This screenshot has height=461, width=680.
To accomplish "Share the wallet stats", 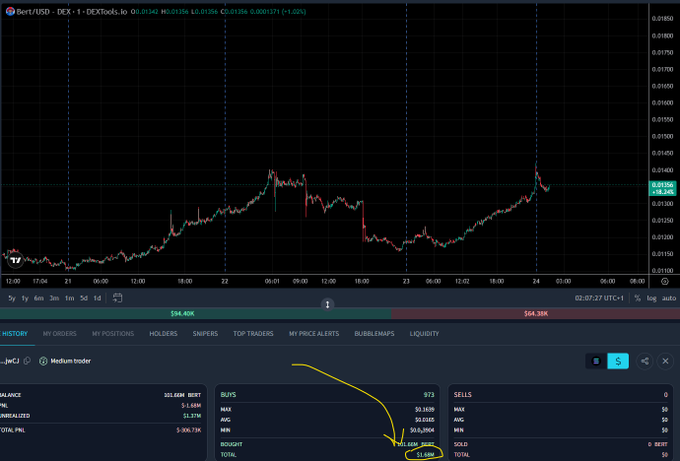I will 645,361.
